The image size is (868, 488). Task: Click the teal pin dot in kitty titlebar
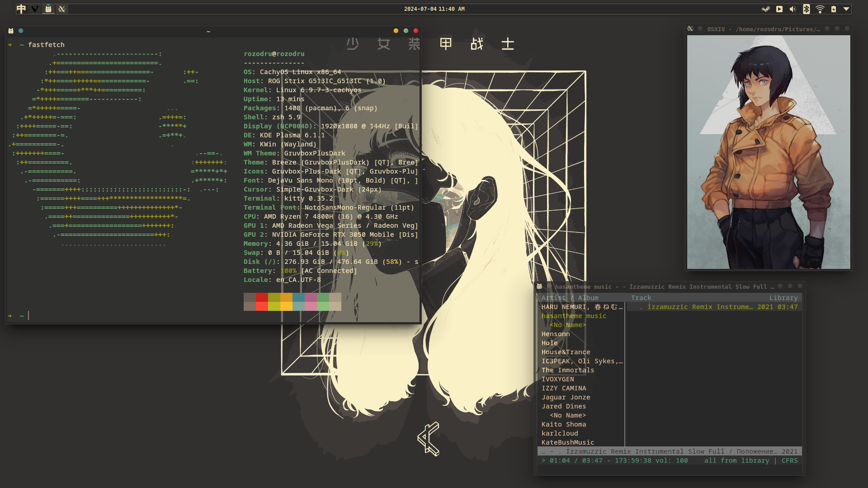click(21, 31)
